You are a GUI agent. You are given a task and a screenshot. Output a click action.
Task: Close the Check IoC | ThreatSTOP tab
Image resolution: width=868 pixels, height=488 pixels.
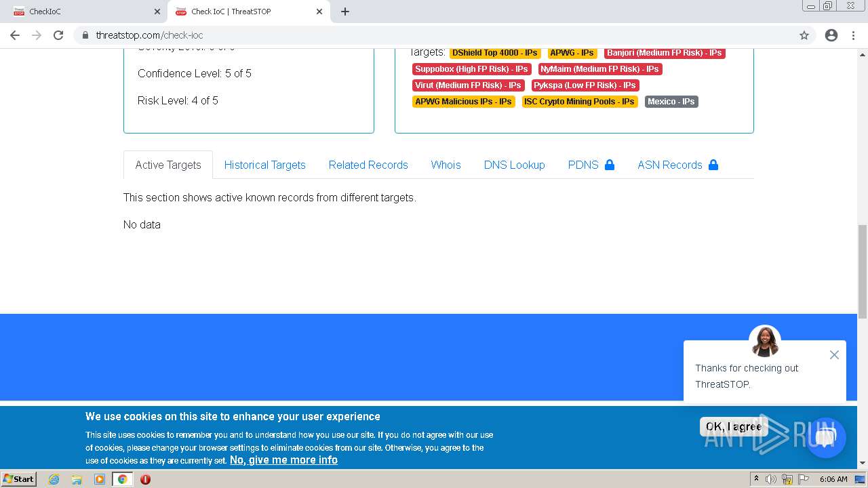319,12
